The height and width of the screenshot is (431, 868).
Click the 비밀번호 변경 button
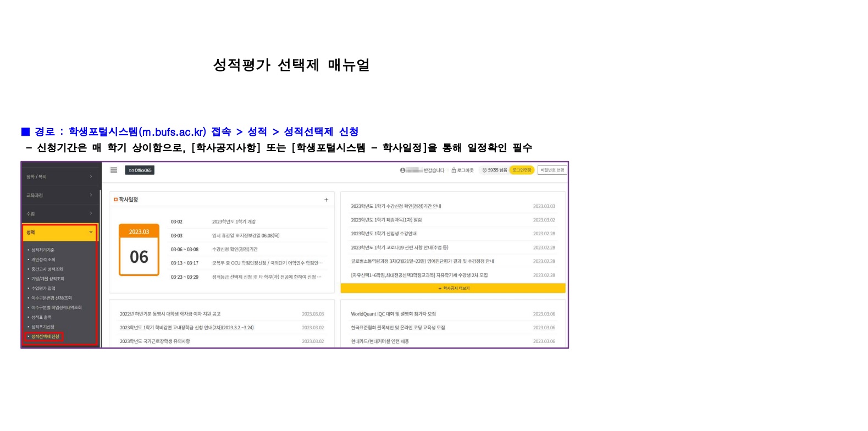[x=552, y=170]
